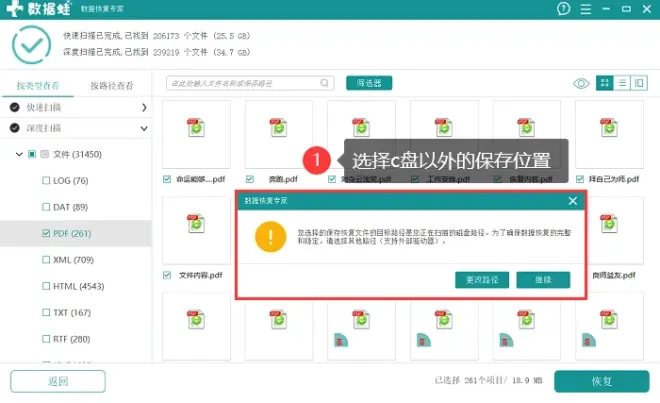Click 继续 in the dialog
The height and width of the screenshot is (403, 660).
543,280
